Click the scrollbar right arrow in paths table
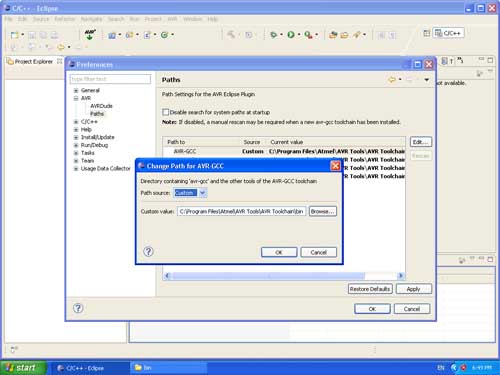The width and height of the screenshot is (500, 375). click(401, 276)
